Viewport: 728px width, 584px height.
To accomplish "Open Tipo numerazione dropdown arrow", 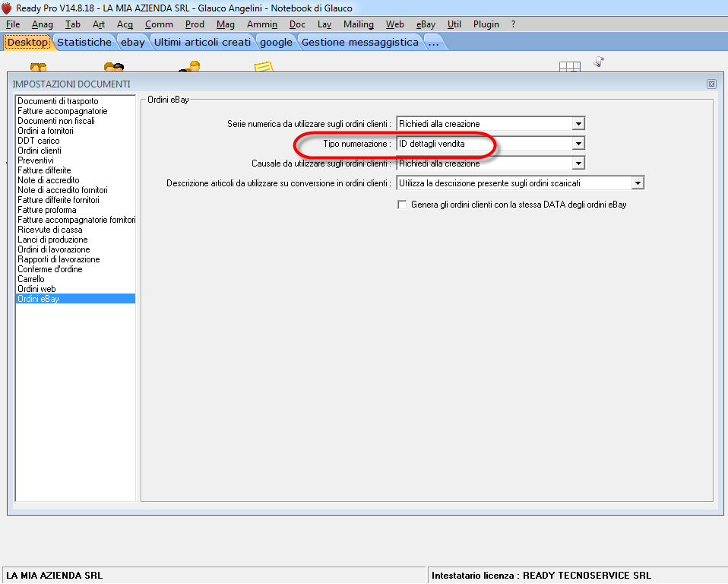I will coord(578,144).
